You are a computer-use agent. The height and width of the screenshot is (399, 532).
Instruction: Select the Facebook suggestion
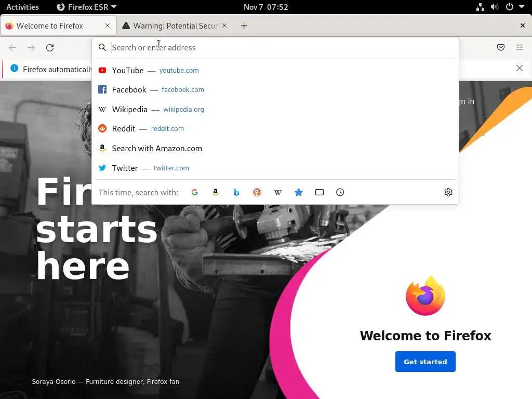click(275, 89)
